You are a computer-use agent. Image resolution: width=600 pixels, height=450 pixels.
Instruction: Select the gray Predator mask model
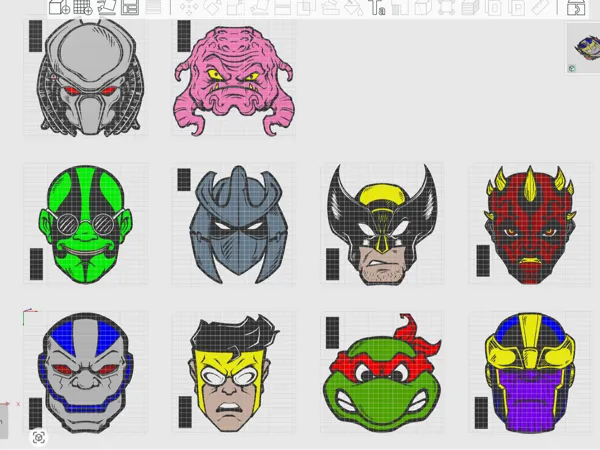pos(91,77)
